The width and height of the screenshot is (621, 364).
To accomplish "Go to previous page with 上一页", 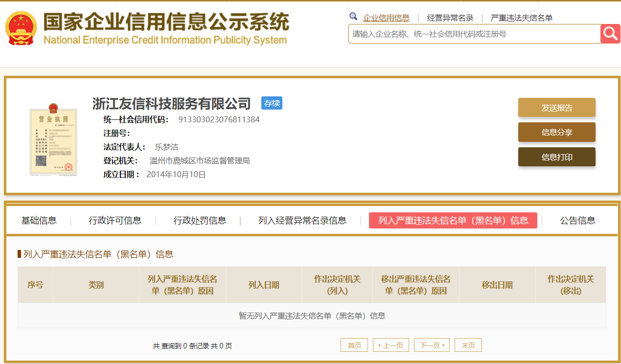I will (x=391, y=345).
